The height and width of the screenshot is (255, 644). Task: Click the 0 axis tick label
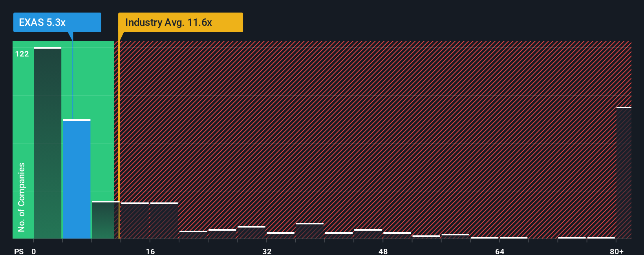click(34, 251)
